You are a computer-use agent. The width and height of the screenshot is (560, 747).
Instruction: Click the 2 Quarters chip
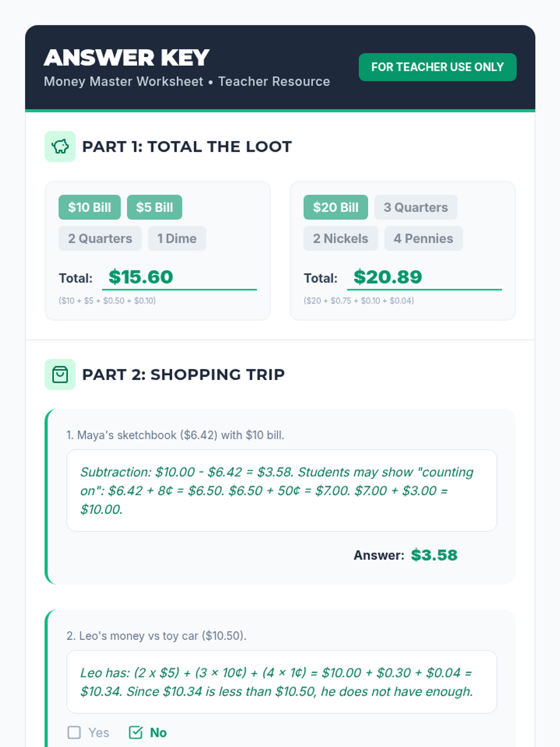(100, 239)
